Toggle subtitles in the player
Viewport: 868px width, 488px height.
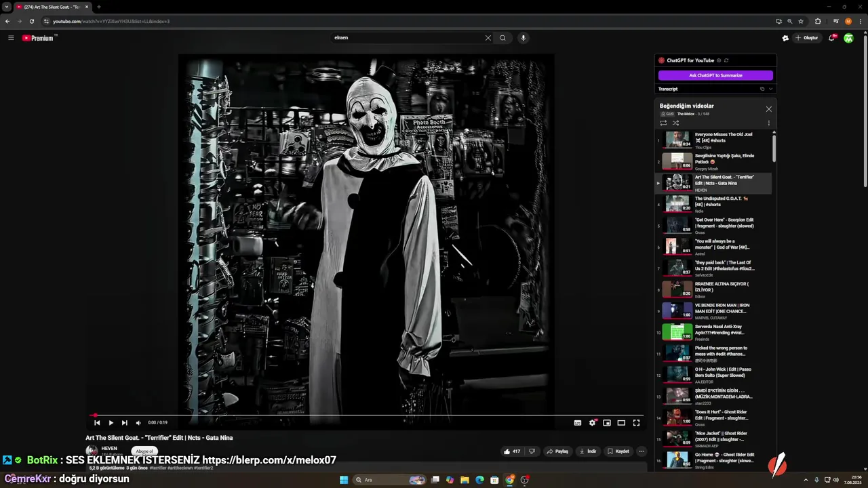[x=578, y=423]
